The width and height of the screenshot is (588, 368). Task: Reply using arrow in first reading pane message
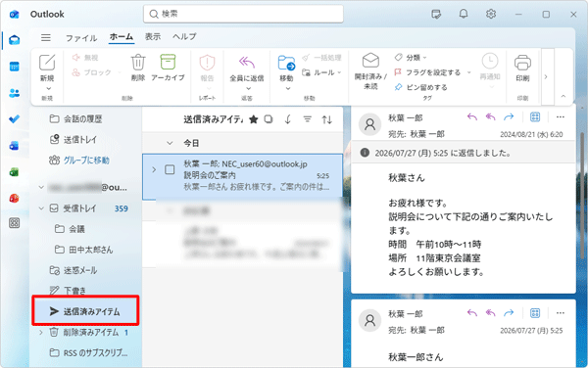472,117
